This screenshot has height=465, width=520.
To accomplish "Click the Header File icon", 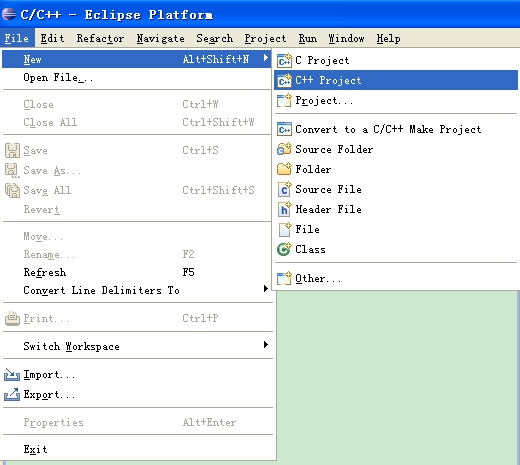I will 284,209.
